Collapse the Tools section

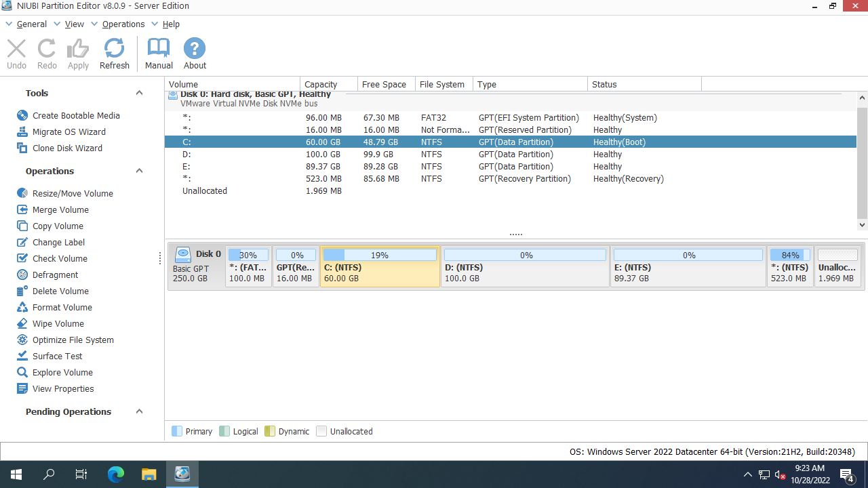(x=139, y=94)
